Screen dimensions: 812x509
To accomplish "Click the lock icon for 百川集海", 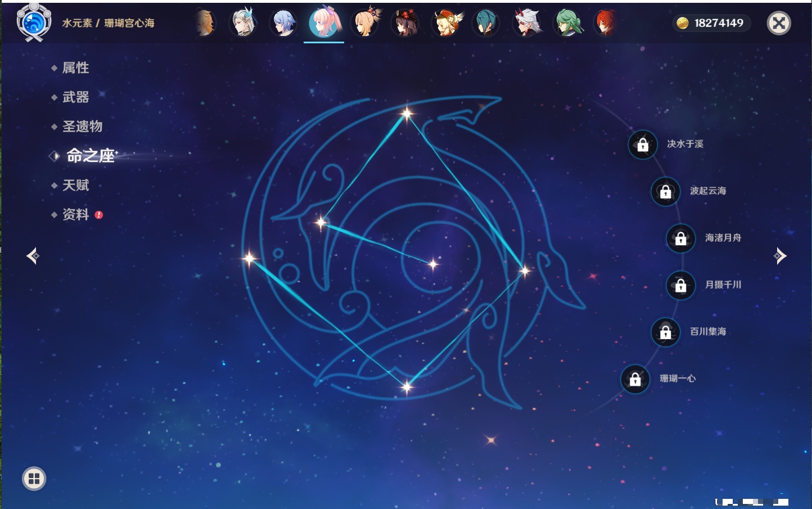I will coord(666,332).
